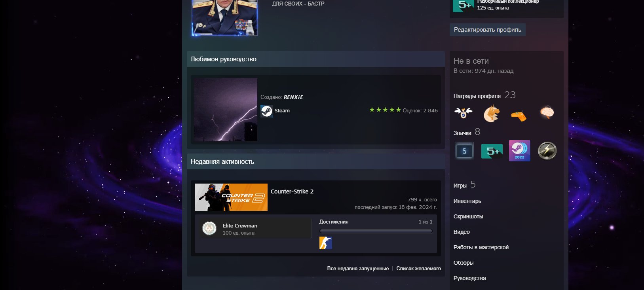
Task: Open the winged medal profile award icon
Action: 464,113
